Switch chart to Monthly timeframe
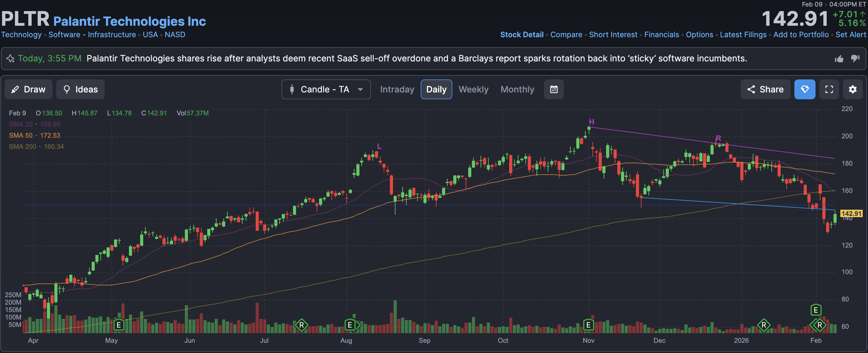 pos(517,89)
